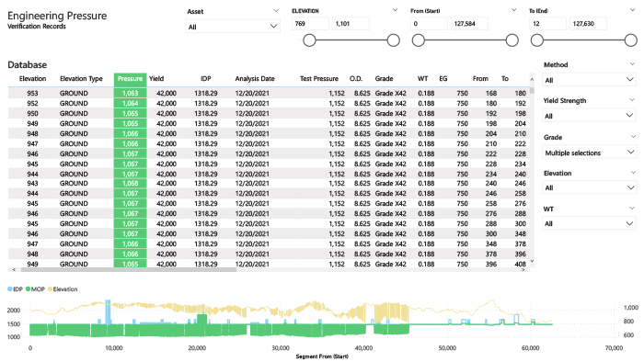Click the table scroll down arrow
644x362 pixels.
point(532,261)
